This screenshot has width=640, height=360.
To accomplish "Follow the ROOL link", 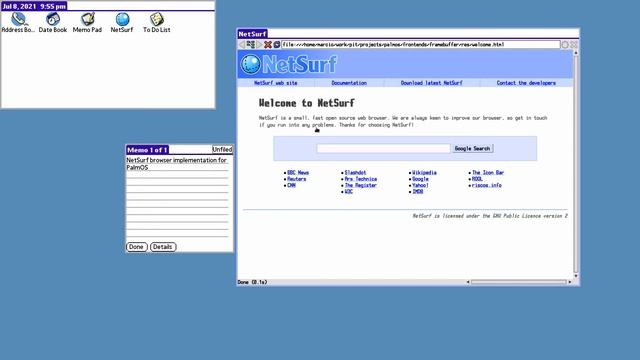I will (477, 179).
